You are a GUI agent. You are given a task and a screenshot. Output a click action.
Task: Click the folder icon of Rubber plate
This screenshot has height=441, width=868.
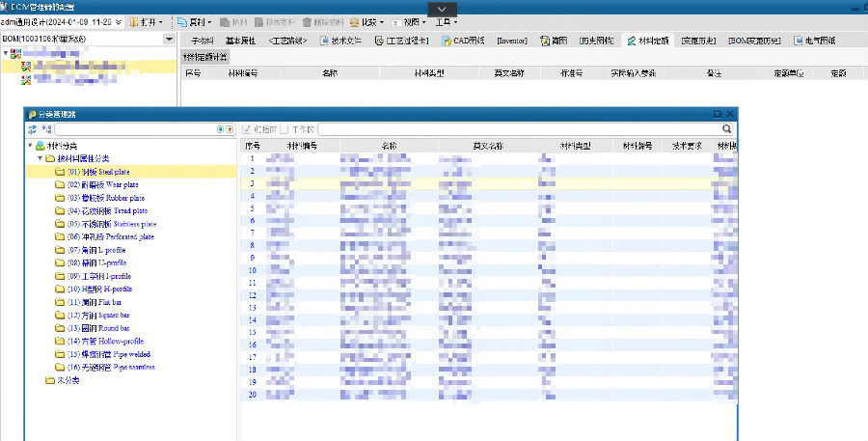click(60, 197)
